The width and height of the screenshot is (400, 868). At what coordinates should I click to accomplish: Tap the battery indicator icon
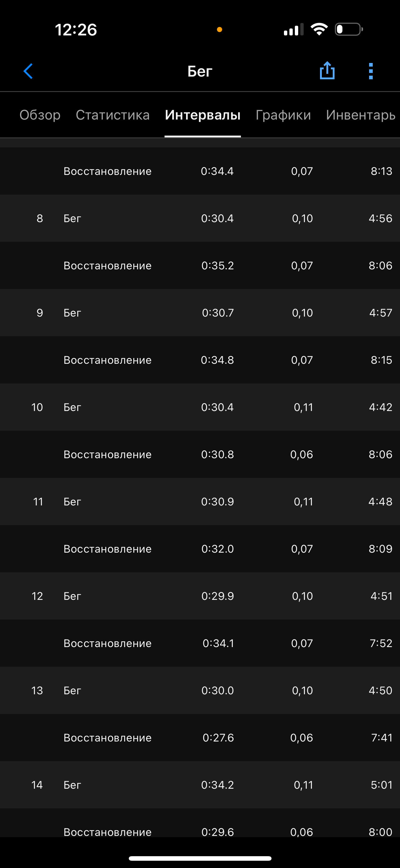(349, 29)
